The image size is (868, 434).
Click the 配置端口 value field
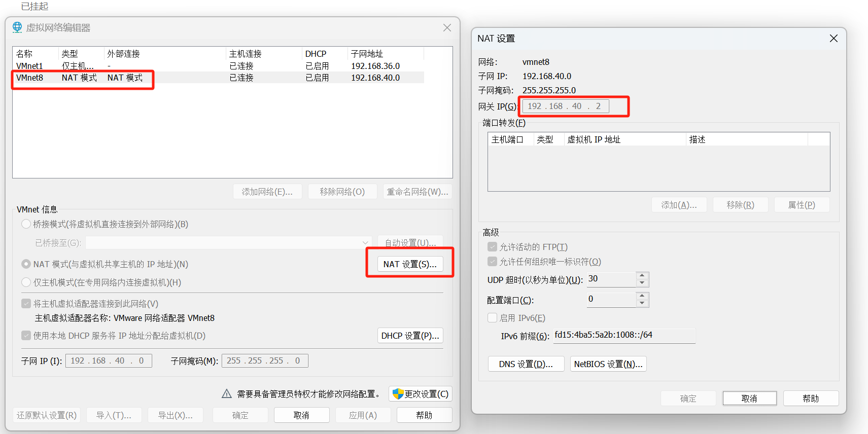click(x=611, y=299)
